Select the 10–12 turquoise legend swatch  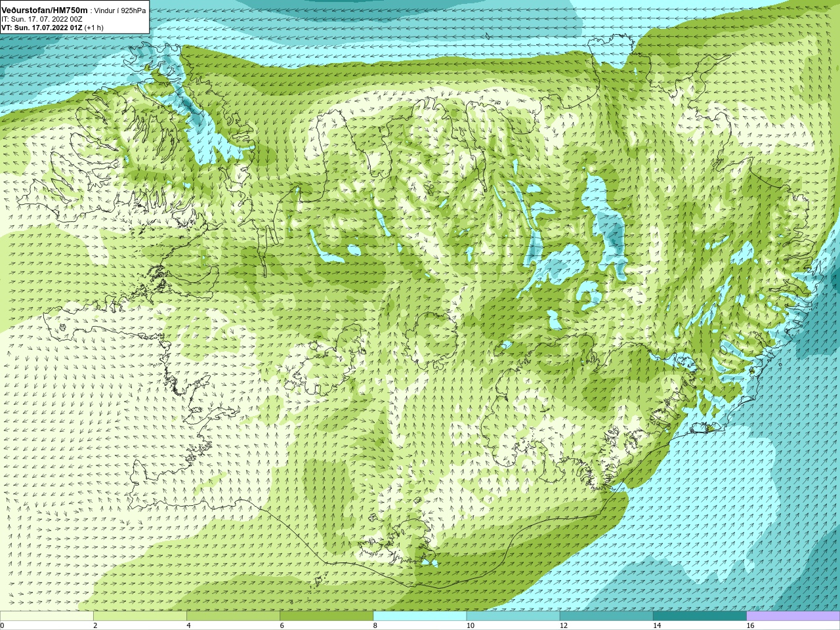513,616
